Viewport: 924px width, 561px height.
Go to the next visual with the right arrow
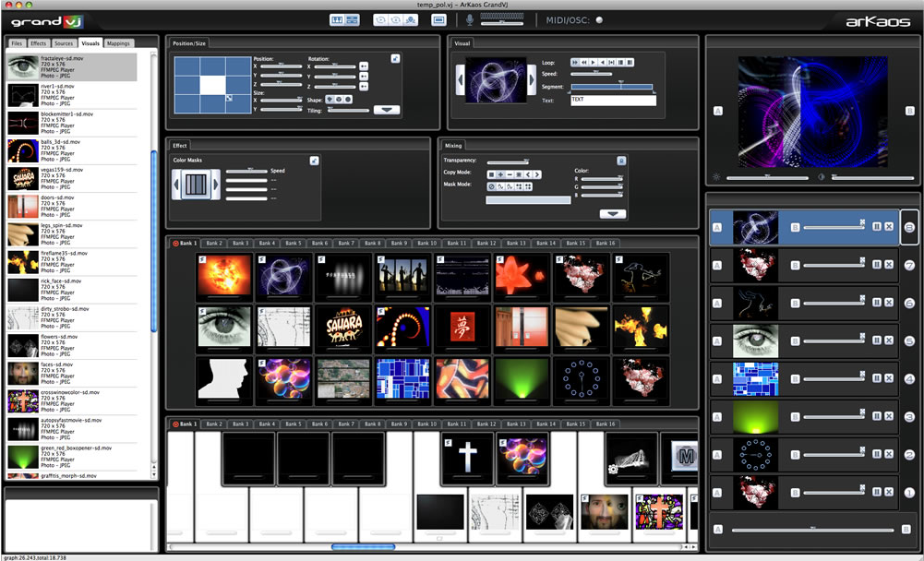coord(532,79)
